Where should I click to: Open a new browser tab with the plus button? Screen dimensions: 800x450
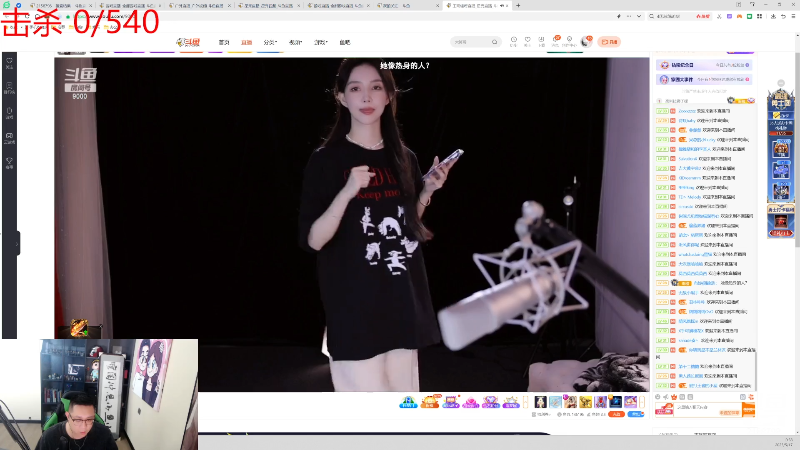518,6
